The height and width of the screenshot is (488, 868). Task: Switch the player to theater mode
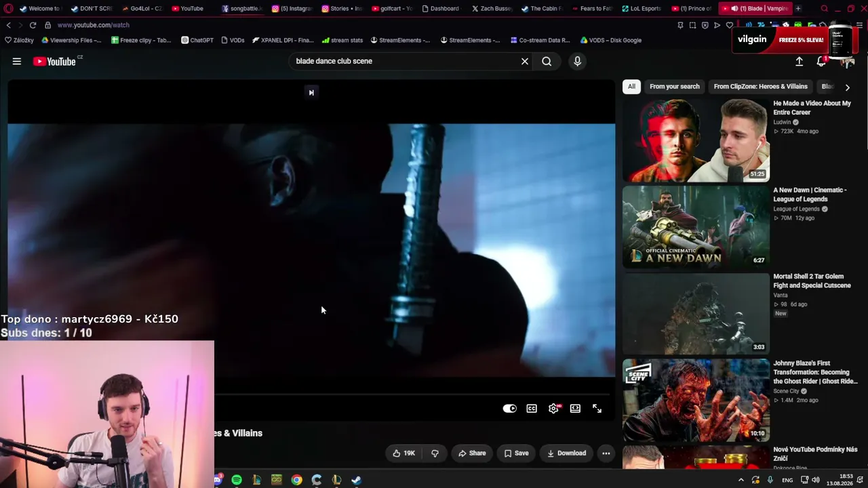[x=575, y=408]
